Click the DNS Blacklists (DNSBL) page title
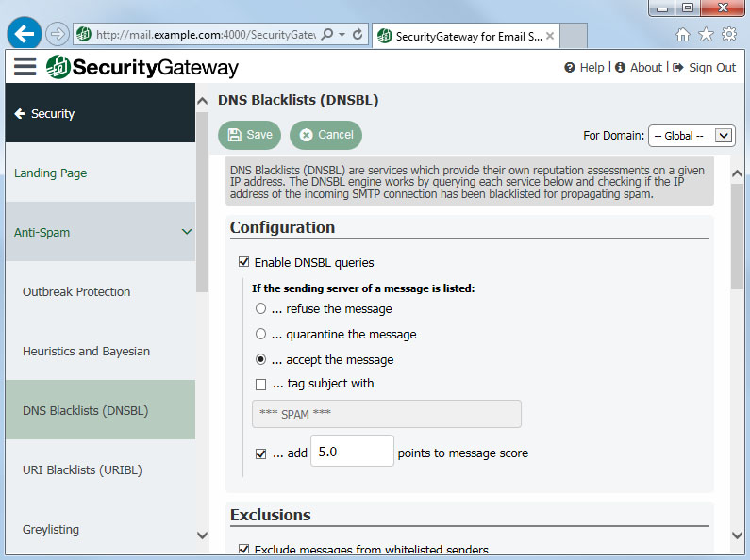Viewport: 750px width, 560px height. click(x=298, y=100)
